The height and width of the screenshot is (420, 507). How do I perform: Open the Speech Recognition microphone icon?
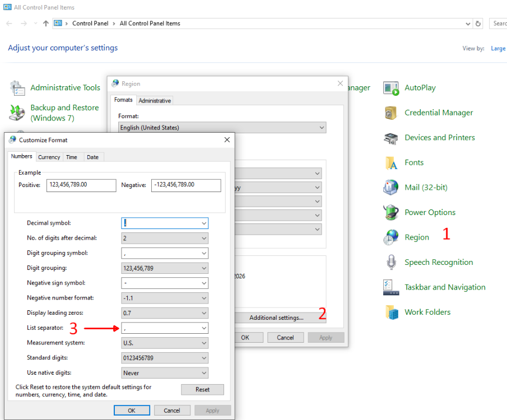pyautogui.click(x=390, y=262)
